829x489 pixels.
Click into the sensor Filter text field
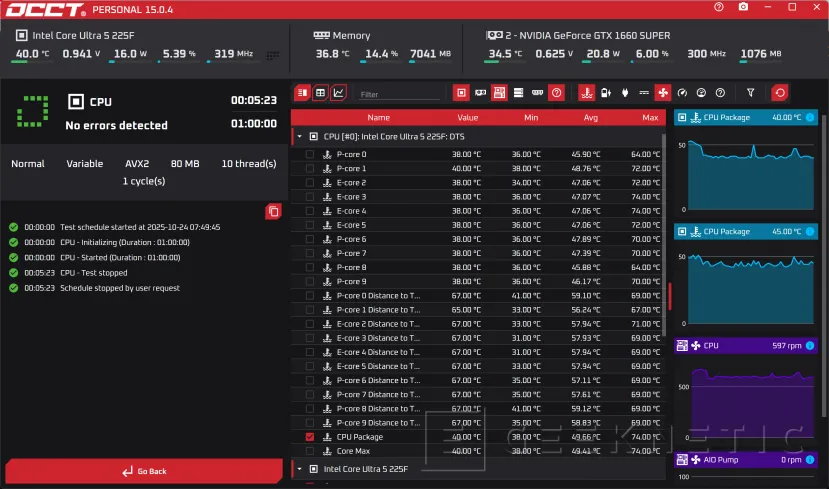(x=398, y=94)
